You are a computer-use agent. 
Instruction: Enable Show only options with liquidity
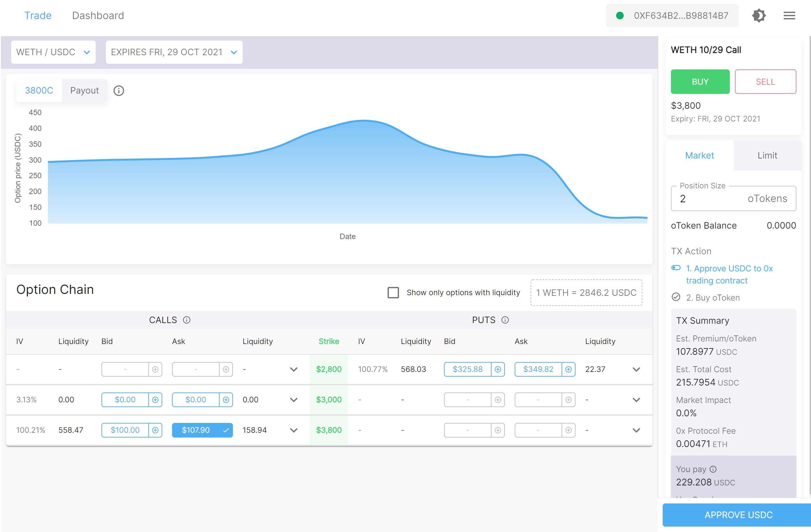[393, 292]
